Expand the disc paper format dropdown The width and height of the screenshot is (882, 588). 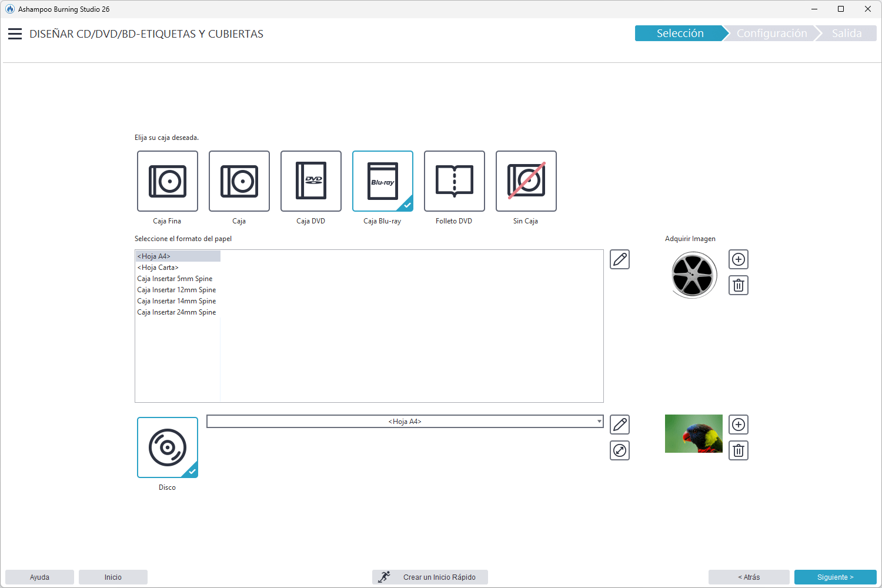coord(599,422)
